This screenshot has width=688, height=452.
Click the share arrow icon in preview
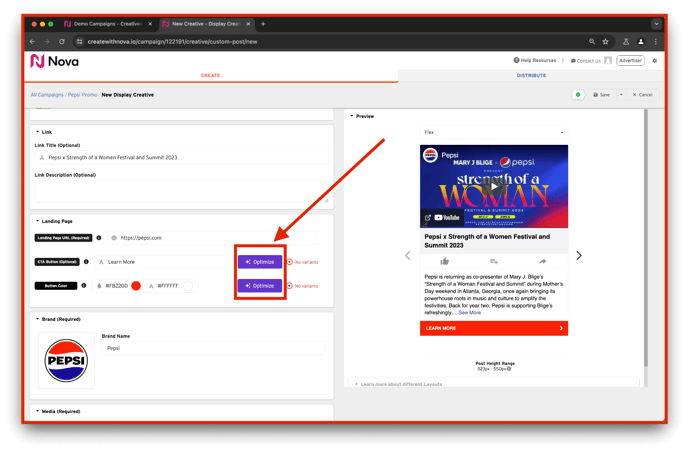coord(542,261)
